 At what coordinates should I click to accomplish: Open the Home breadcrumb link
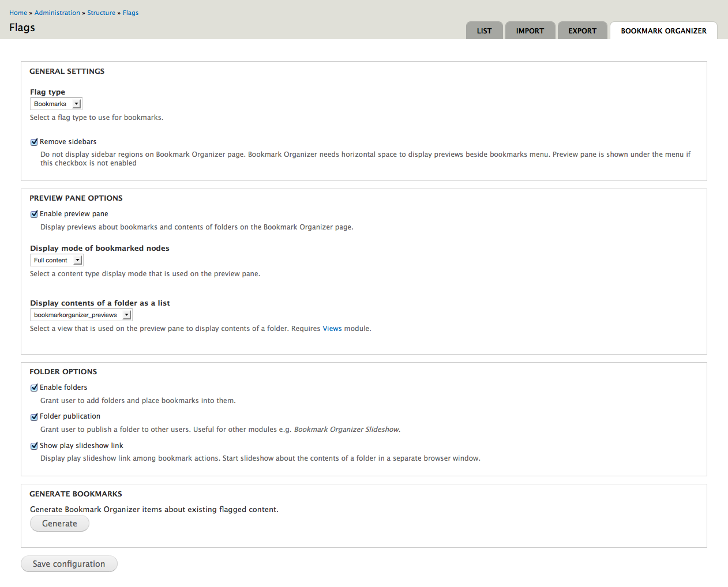[x=18, y=12]
